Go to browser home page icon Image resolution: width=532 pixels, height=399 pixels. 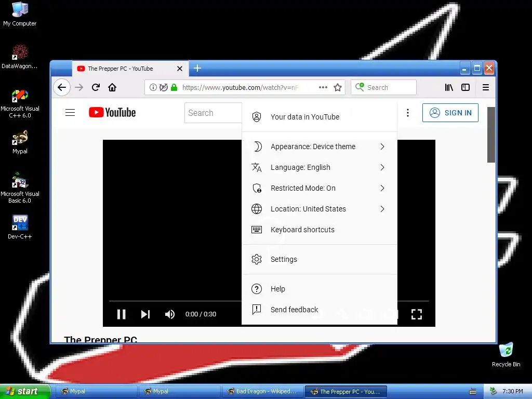(x=112, y=87)
